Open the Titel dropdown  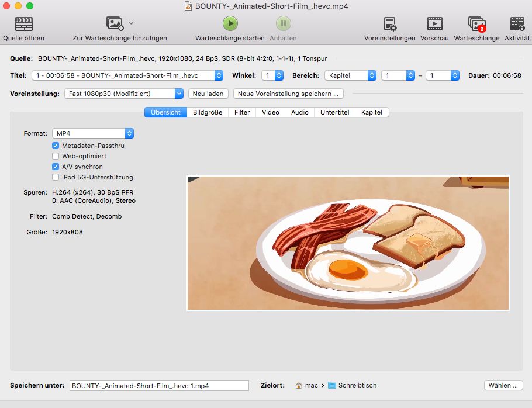coord(127,75)
